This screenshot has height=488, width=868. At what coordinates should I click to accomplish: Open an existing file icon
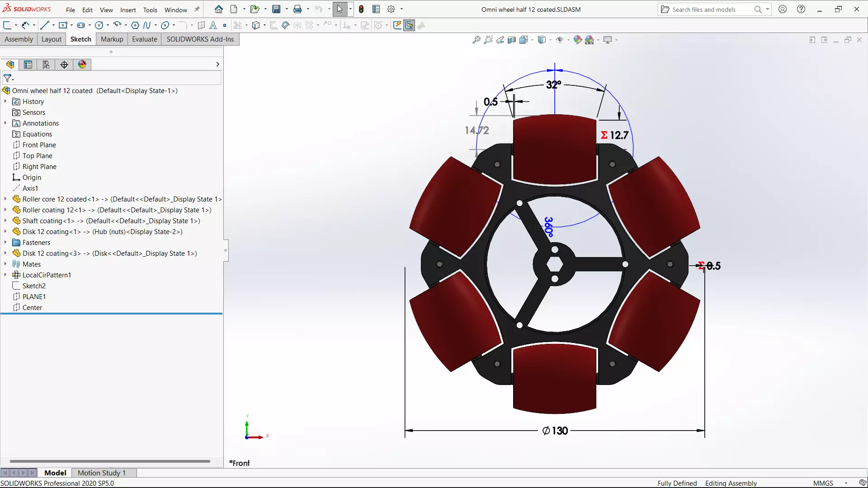(x=255, y=9)
